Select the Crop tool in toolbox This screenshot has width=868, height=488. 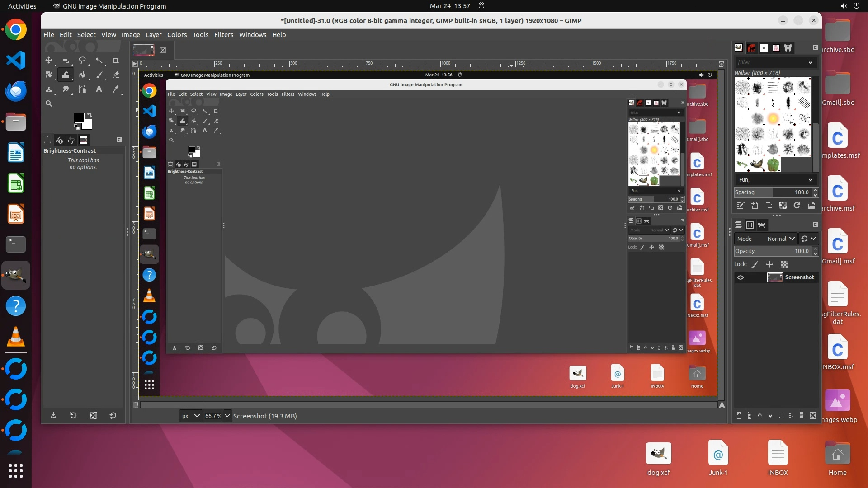(115, 61)
